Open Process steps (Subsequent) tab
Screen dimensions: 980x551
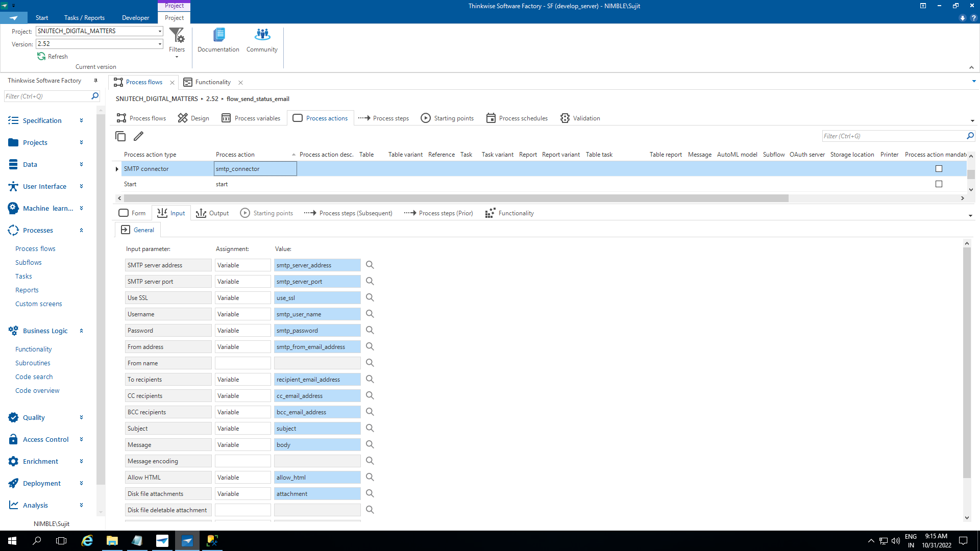pos(348,213)
